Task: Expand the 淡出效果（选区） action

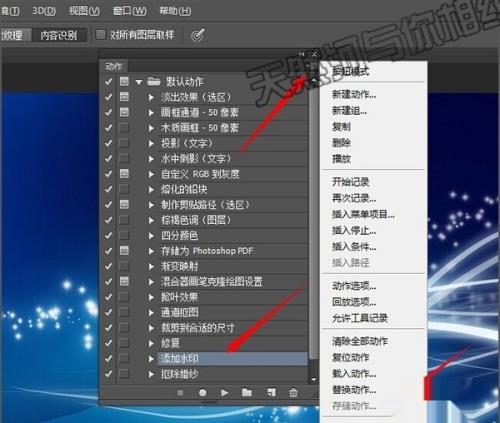Action: click(151, 97)
